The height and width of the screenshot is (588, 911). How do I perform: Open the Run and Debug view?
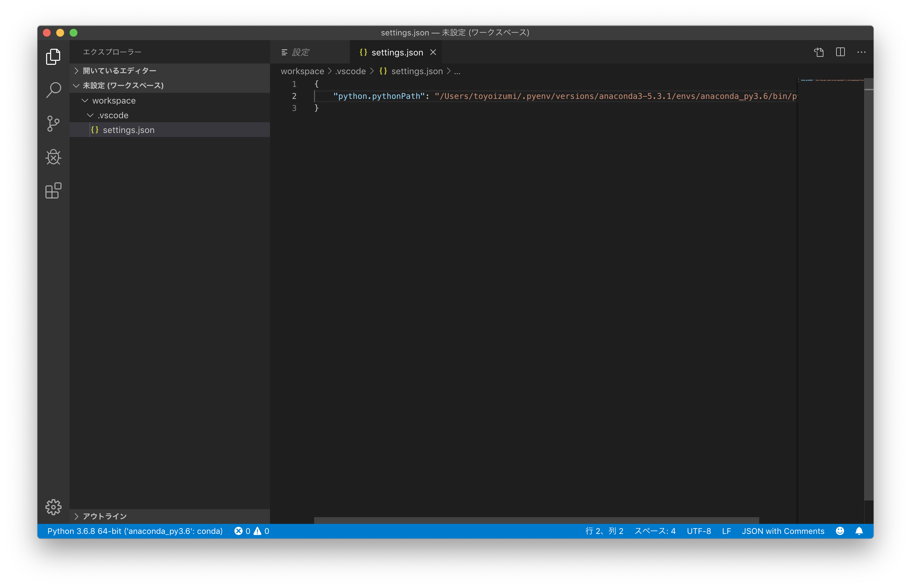point(53,157)
